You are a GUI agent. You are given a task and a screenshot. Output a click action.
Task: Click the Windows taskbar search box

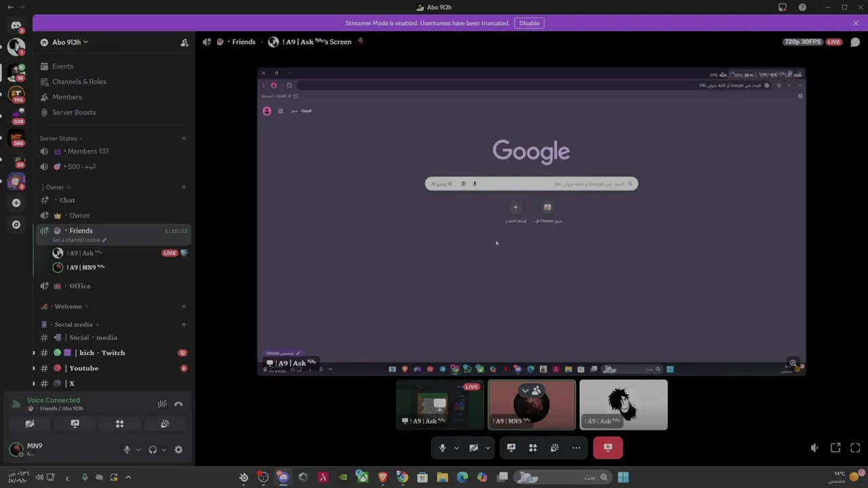click(x=562, y=477)
